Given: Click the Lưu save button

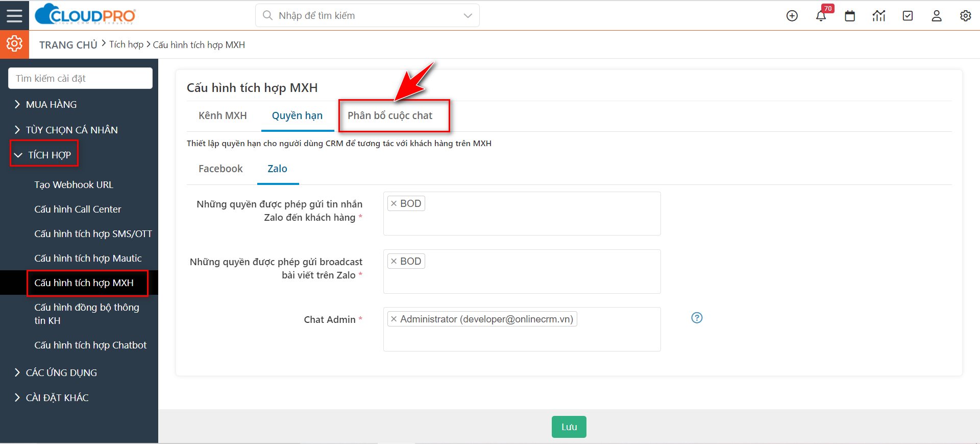Looking at the screenshot, I should click(569, 427).
